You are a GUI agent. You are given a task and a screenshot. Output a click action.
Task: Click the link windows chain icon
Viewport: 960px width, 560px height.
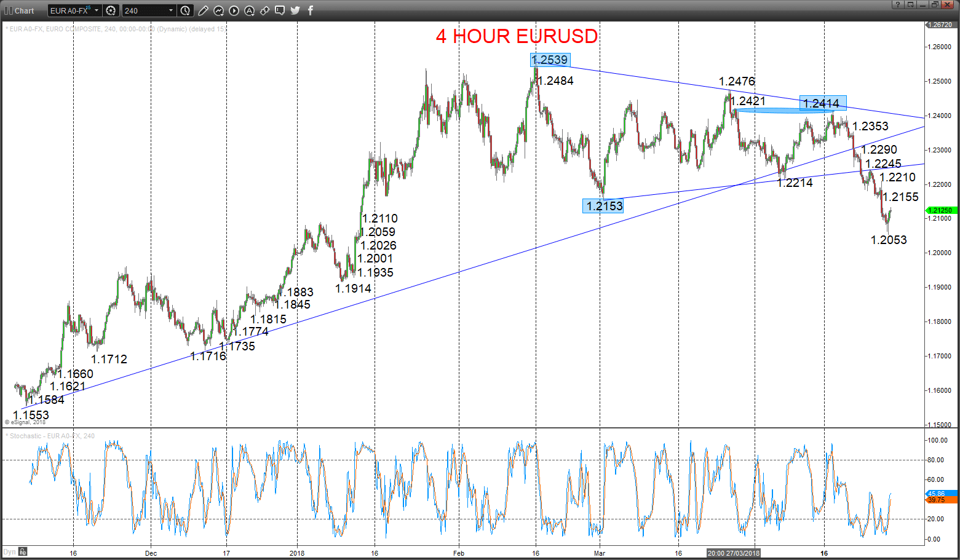tap(264, 10)
